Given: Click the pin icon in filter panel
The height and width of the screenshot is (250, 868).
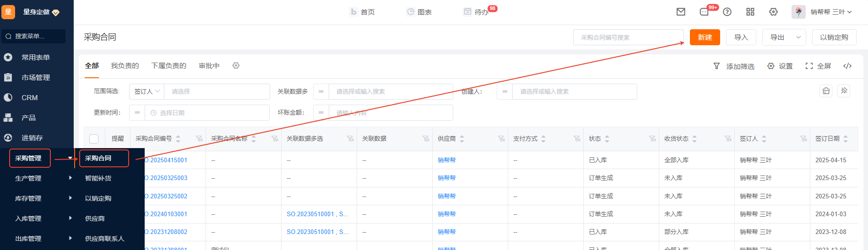Looking at the screenshot, I should click(844, 91).
